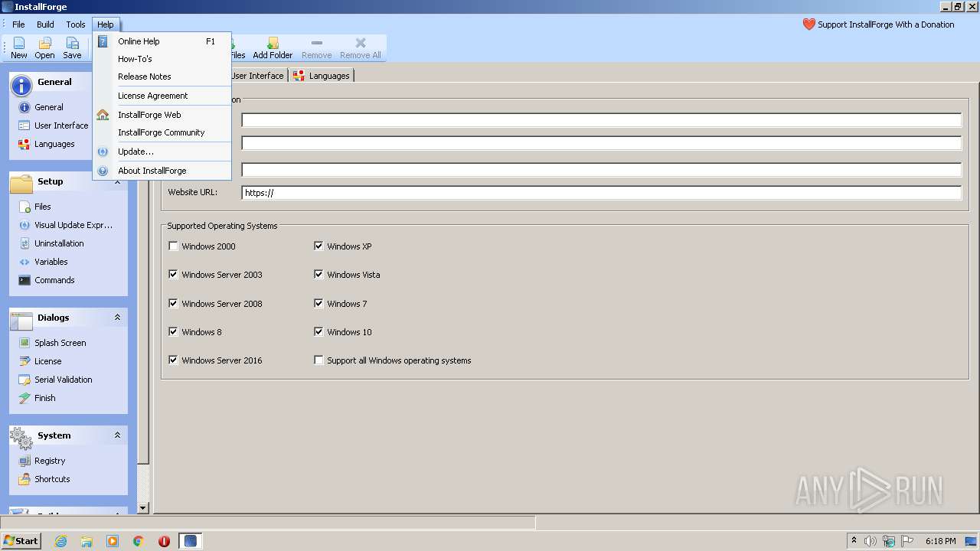Viewport: 980px width, 551px height.
Task: Open Finish dialog settings
Action: 37,398
